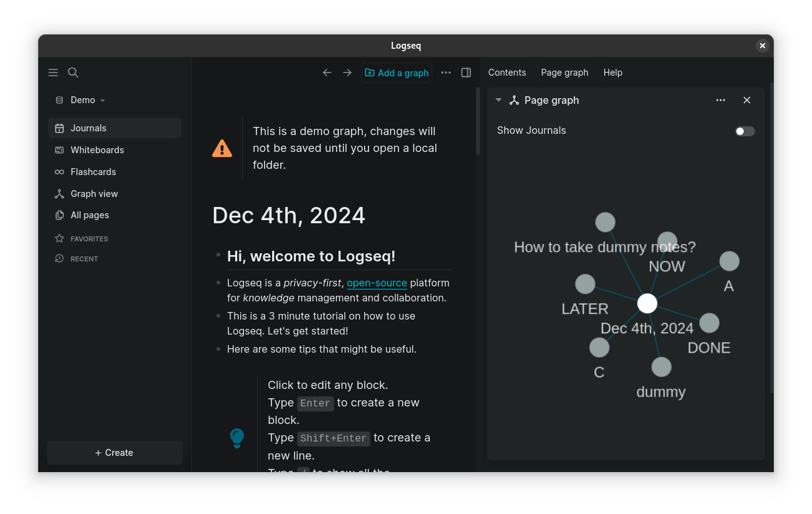The image size is (812, 514).
Task: Switch to the Contents tab
Action: coord(507,73)
